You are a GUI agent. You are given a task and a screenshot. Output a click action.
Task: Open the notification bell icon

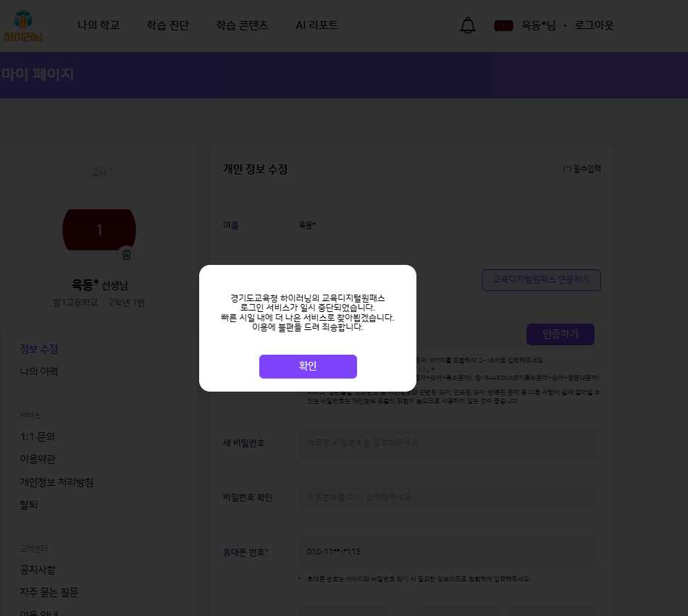pos(468,25)
